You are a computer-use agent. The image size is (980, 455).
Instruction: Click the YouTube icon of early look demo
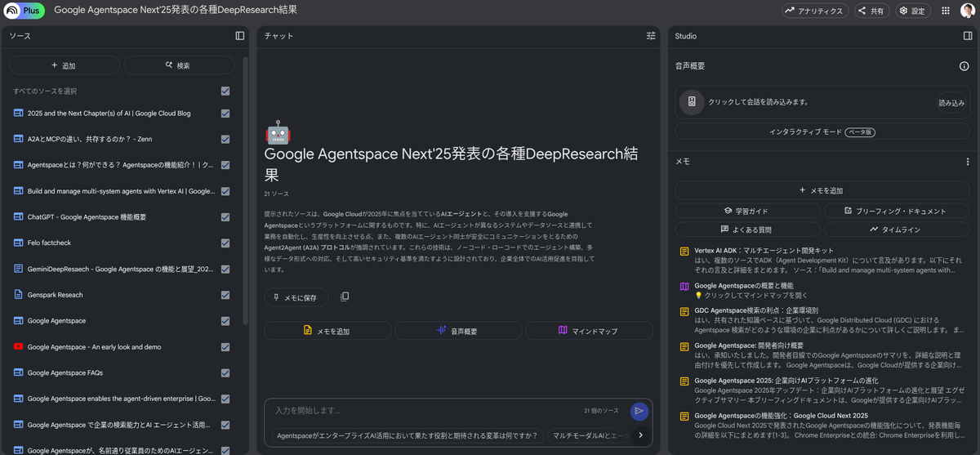pos(19,347)
